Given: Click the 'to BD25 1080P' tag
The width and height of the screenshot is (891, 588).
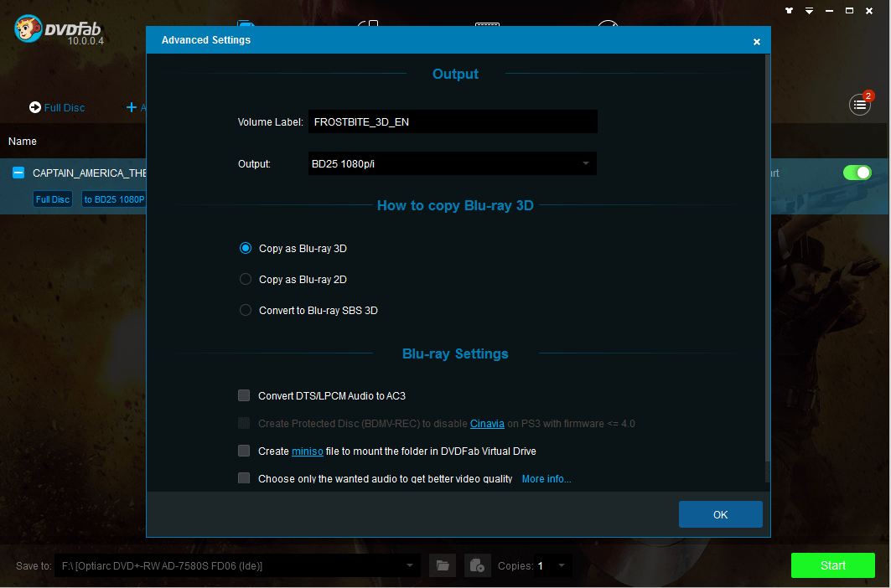Looking at the screenshot, I should 114,199.
